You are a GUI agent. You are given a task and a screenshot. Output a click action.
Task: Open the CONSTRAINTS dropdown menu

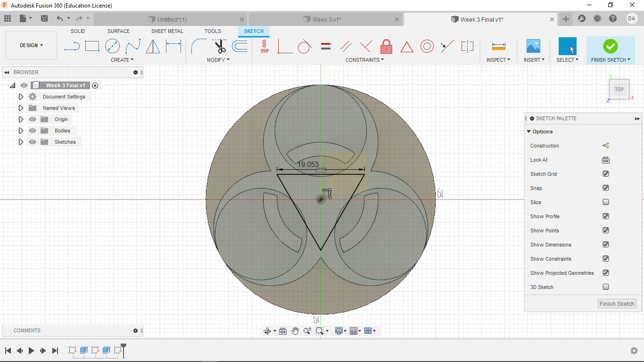pos(364,60)
